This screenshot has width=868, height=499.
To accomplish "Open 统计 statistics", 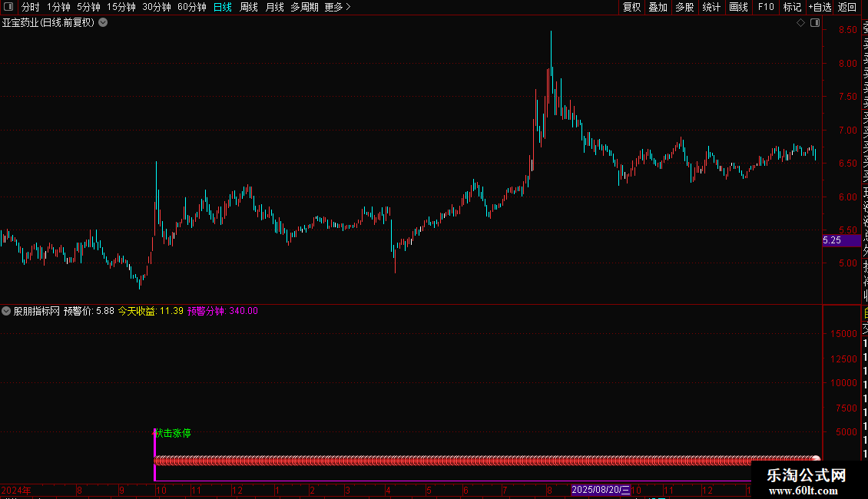I will [711, 7].
